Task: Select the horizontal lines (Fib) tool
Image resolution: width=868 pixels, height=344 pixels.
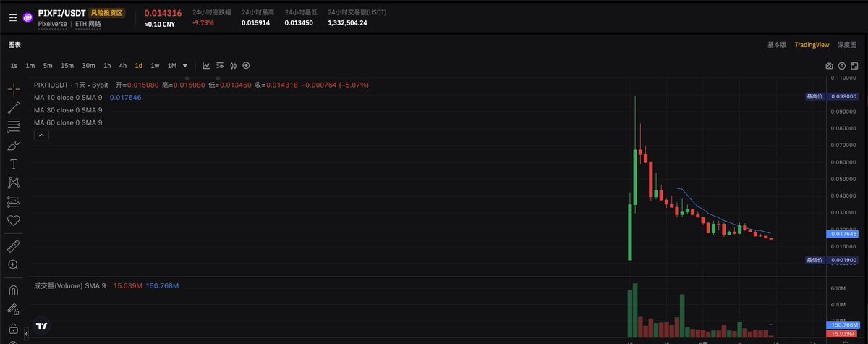Action: click(x=13, y=127)
